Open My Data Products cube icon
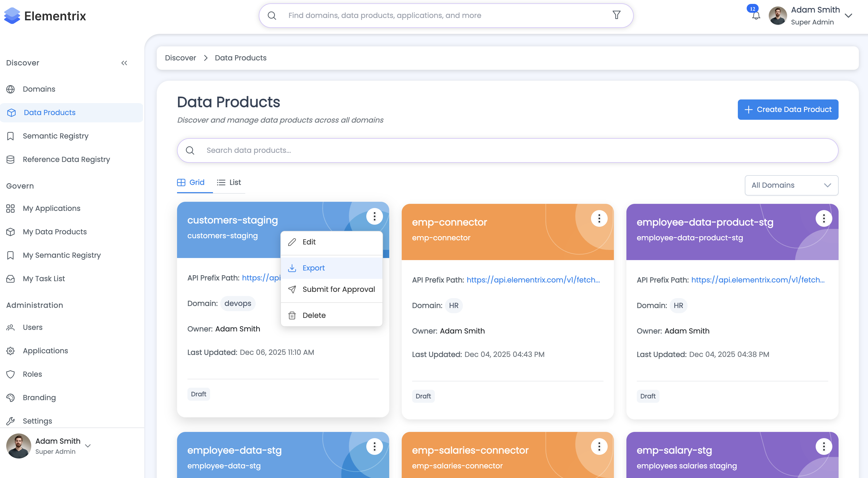 click(x=10, y=232)
